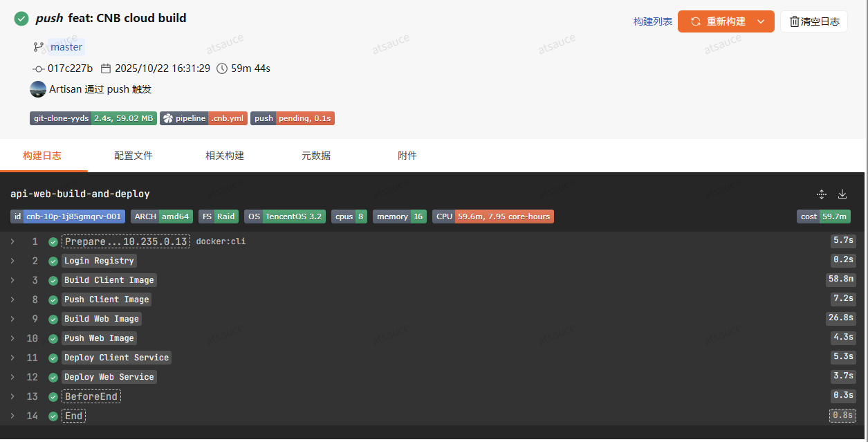Click the success icon for Deploy Web Service
Screen dimensions: 868x442
(53, 378)
